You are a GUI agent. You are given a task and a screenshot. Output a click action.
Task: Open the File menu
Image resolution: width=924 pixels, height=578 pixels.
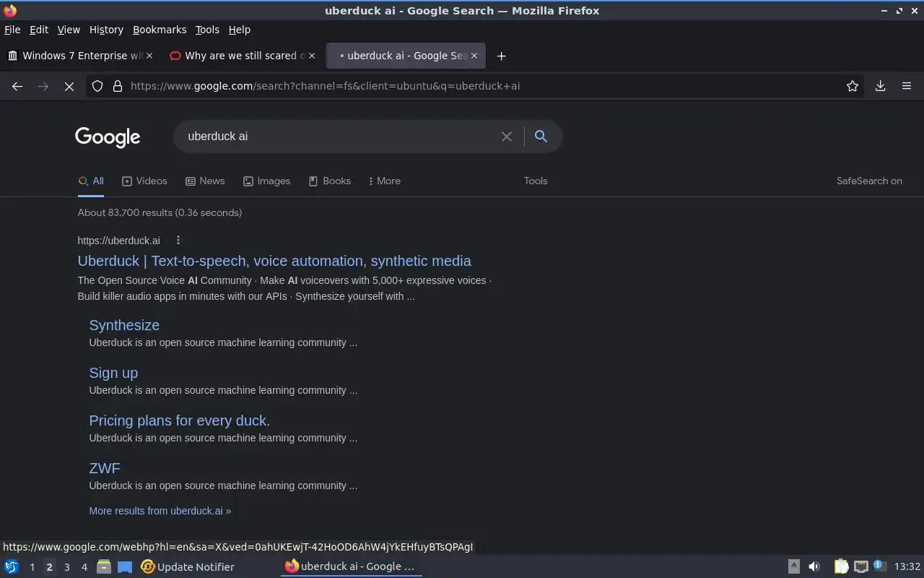pos(12,30)
